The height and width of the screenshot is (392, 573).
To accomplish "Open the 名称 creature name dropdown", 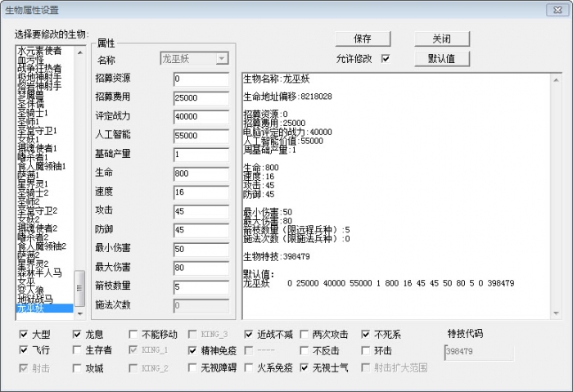I will coord(221,59).
